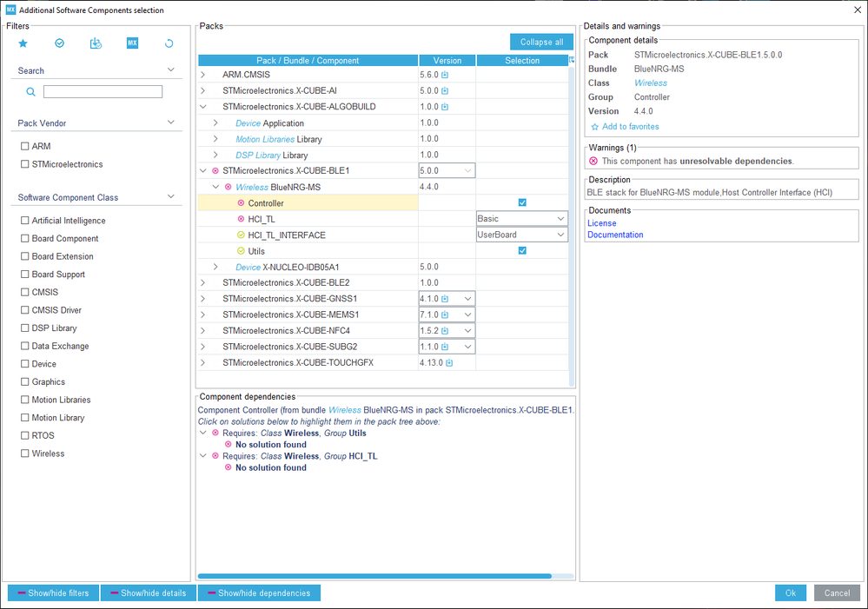Click horizontal scrollbar in dependencies panel
The height and width of the screenshot is (609, 868).
coord(374,576)
